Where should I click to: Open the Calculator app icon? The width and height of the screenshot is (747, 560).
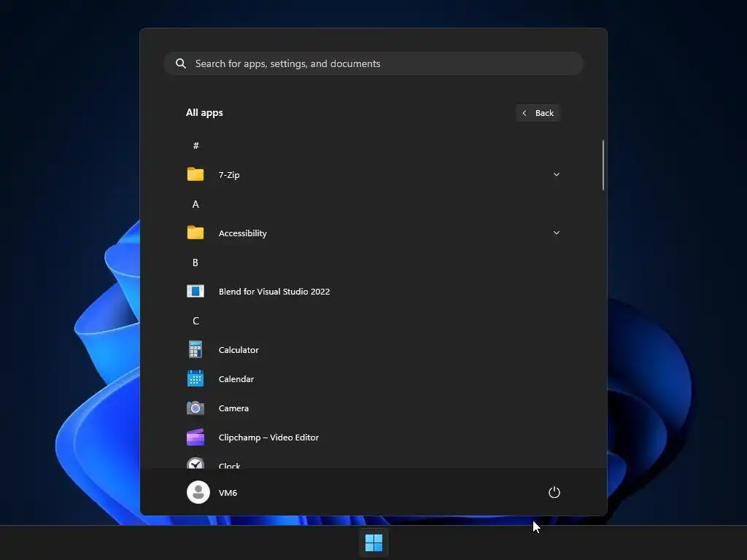[196, 349]
